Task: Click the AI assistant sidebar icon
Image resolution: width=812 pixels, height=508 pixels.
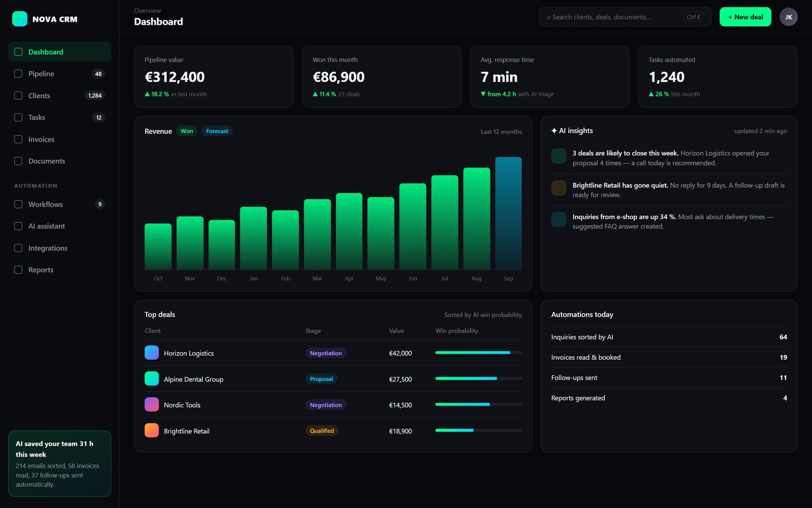Action: click(18, 226)
